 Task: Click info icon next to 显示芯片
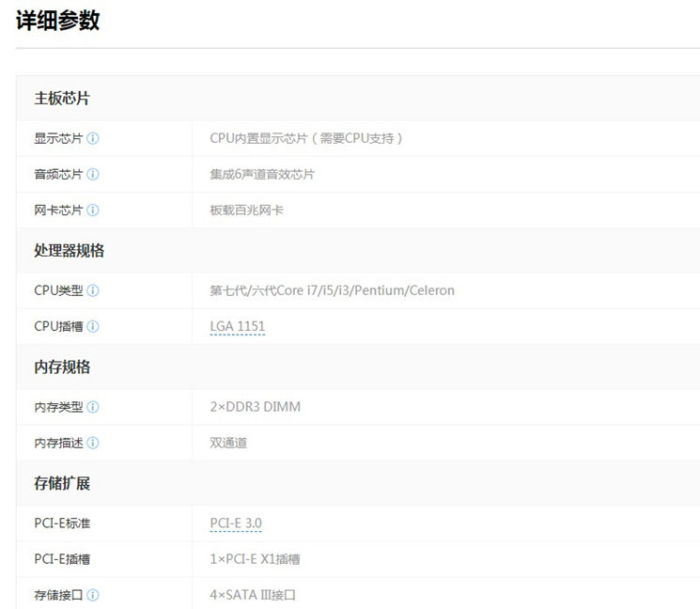click(92, 138)
